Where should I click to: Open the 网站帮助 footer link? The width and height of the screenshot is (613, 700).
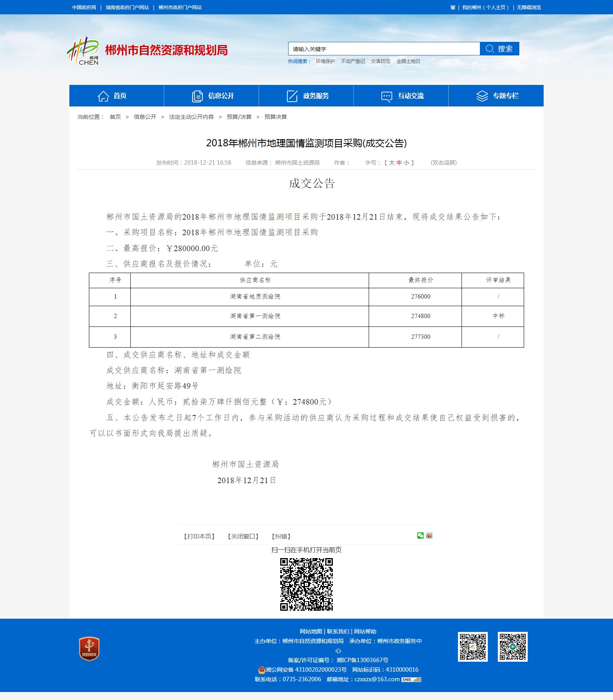[x=365, y=631]
